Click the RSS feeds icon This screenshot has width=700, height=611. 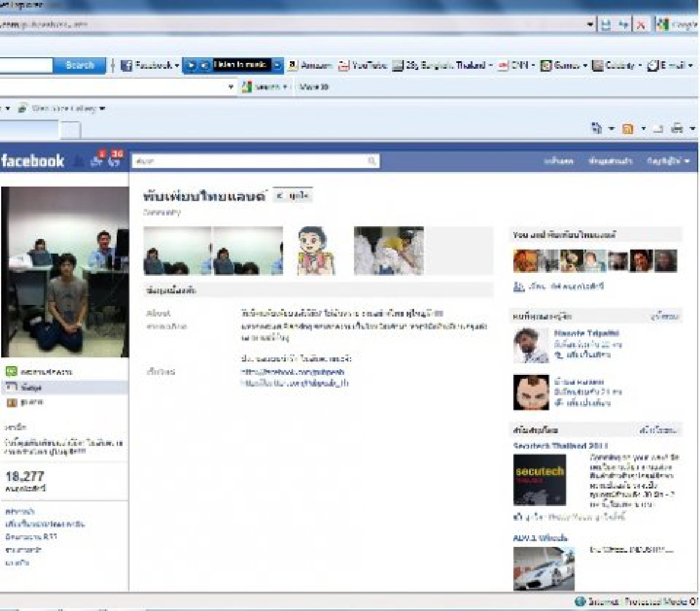(x=628, y=128)
